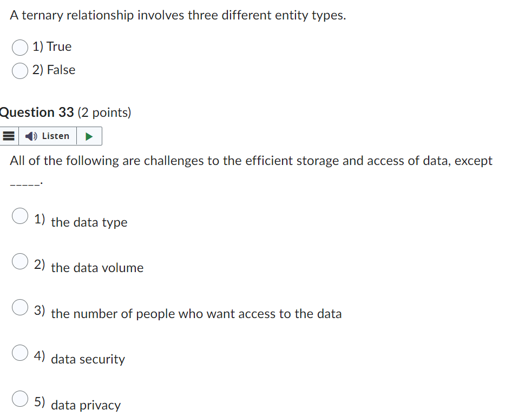Image resolution: width=532 pixels, height=416 pixels.
Task: Choose option 1 'the data type'
Action: click(19, 215)
